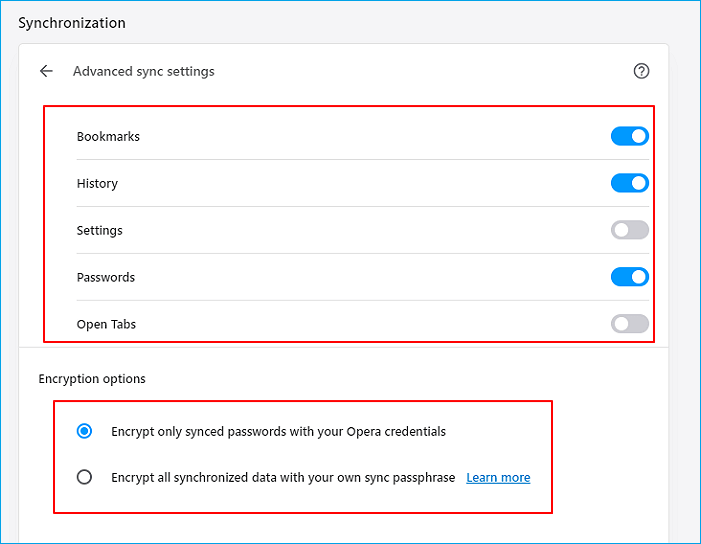This screenshot has width=701, height=544.
Task: Click the Bookmarks row label
Action: pos(108,136)
